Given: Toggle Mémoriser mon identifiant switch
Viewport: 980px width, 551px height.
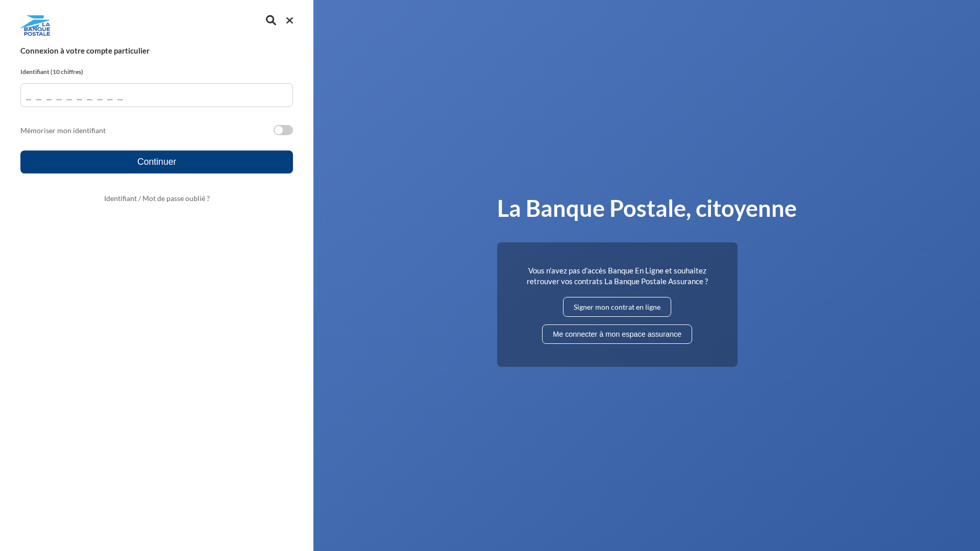Looking at the screenshot, I should (x=283, y=130).
